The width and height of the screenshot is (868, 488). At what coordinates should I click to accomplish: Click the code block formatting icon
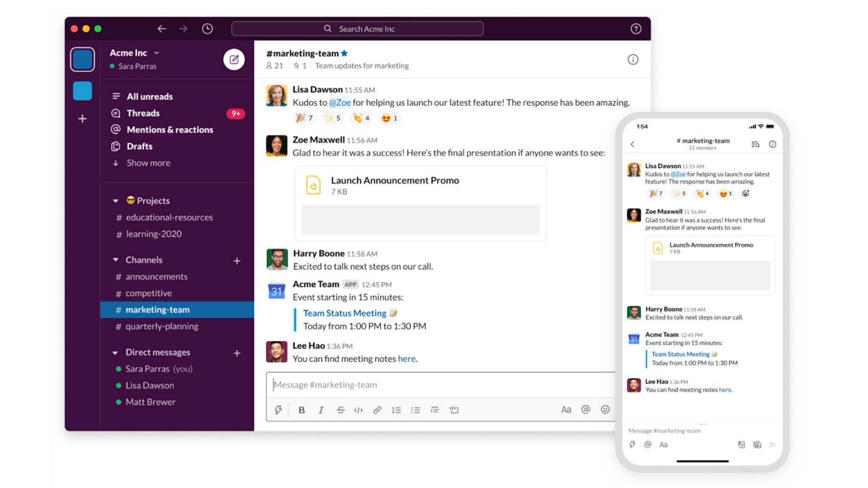(359, 409)
